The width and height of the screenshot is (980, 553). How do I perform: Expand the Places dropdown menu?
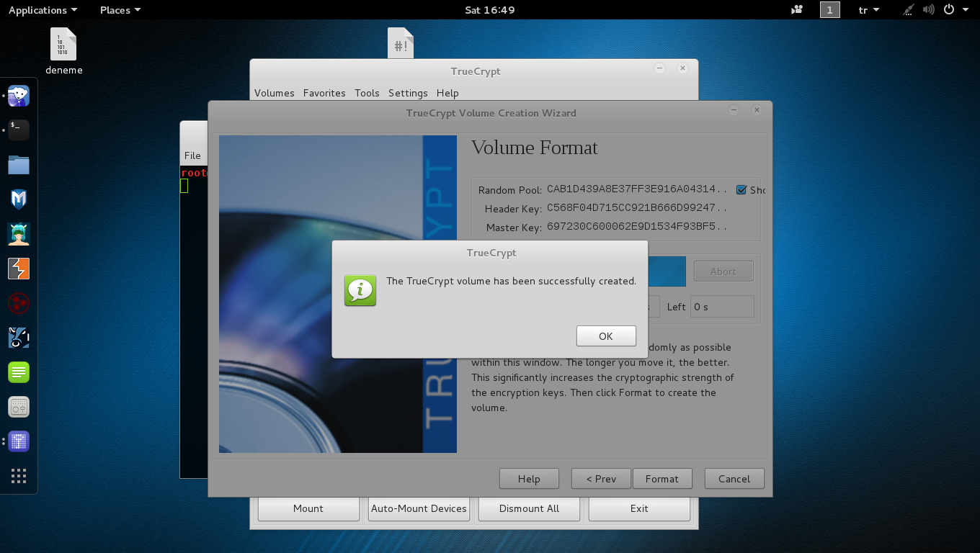[120, 10]
